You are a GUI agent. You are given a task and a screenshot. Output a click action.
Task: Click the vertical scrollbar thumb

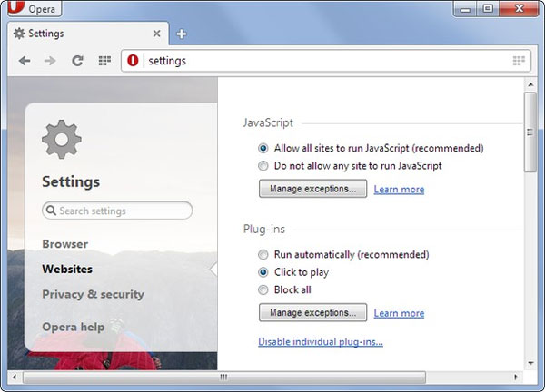tap(530, 132)
